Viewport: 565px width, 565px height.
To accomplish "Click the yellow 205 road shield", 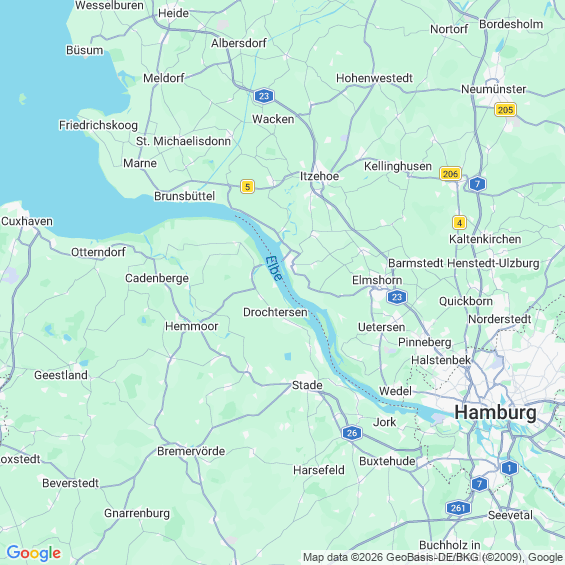I will coord(505,110).
